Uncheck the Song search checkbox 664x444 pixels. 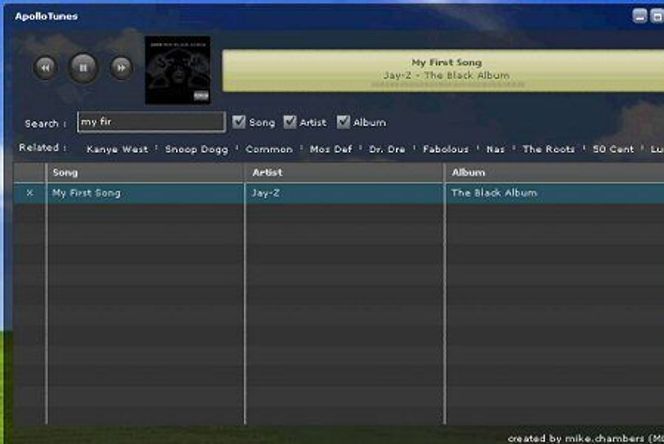pyautogui.click(x=239, y=122)
